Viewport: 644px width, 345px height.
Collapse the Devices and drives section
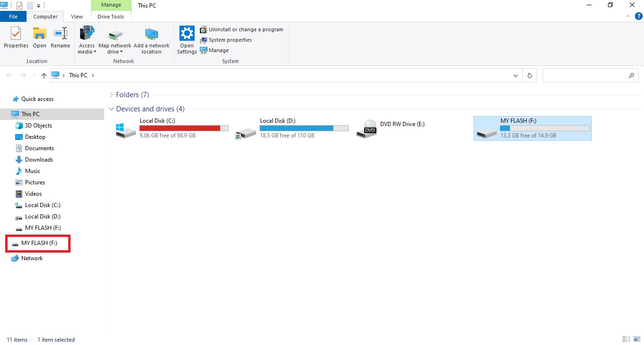[x=111, y=109]
